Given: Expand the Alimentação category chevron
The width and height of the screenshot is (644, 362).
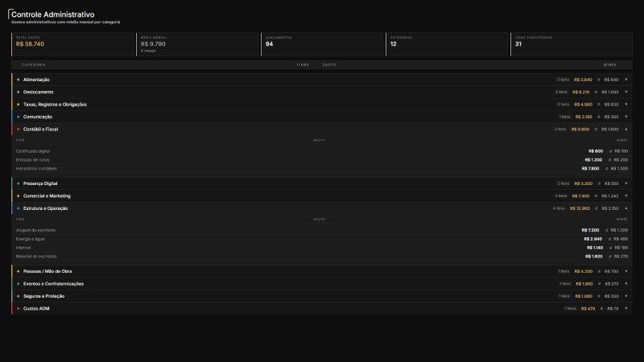Looking at the screenshot, I should (626, 80).
